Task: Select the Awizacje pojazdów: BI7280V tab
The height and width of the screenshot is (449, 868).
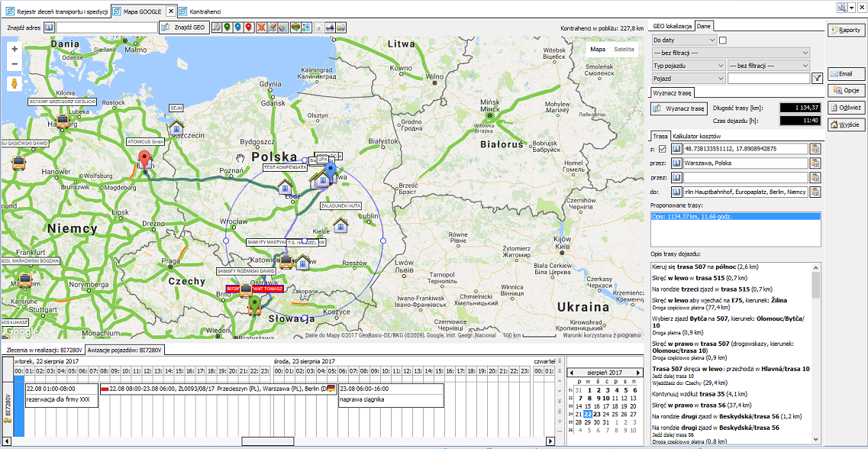Action: click(126, 350)
